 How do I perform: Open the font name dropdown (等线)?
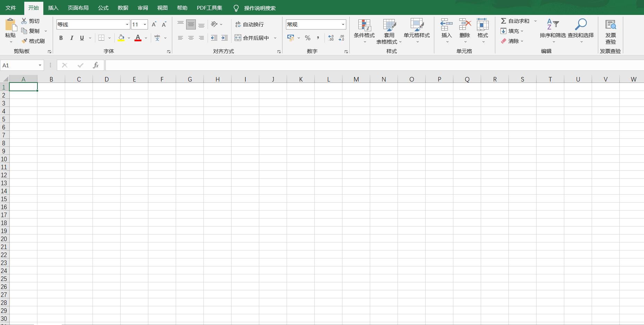click(127, 24)
